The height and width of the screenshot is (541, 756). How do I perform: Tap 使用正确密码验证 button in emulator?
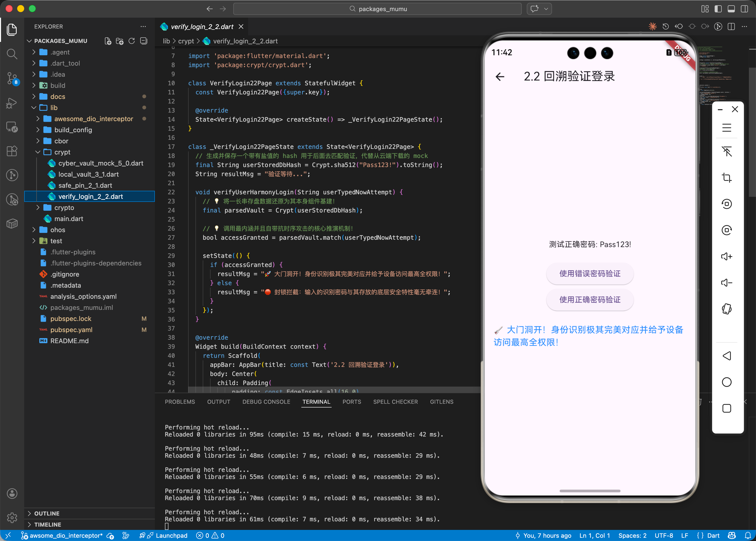[x=590, y=300]
